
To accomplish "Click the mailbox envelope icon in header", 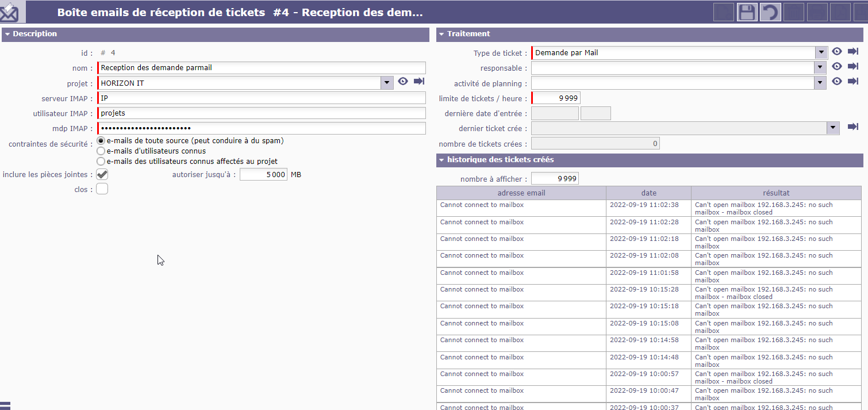I will (x=9, y=11).
